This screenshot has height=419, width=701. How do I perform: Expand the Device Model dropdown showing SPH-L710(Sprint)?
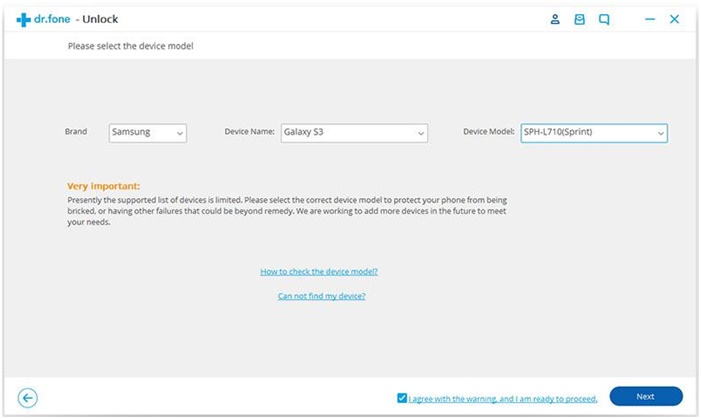tap(593, 132)
